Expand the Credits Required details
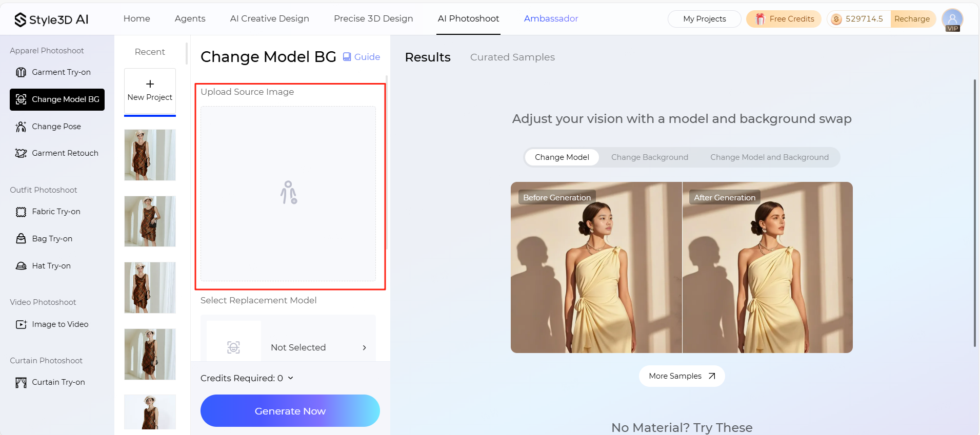 point(290,378)
